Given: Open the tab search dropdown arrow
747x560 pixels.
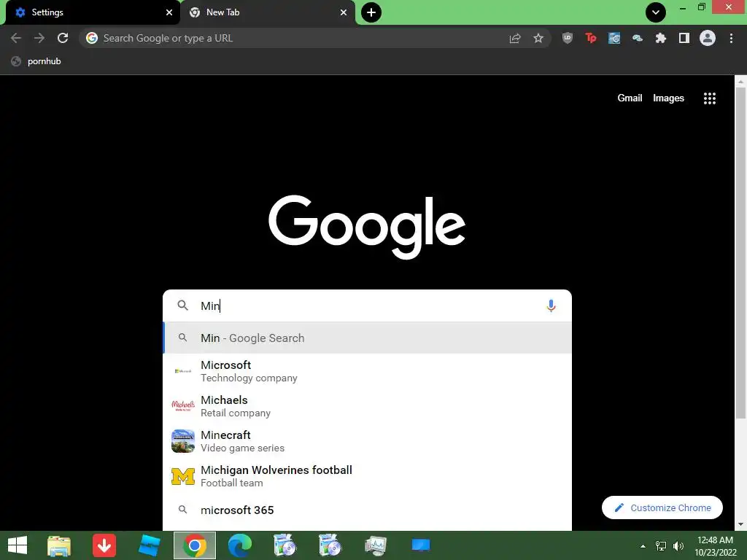Looking at the screenshot, I should tap(656, 12).
